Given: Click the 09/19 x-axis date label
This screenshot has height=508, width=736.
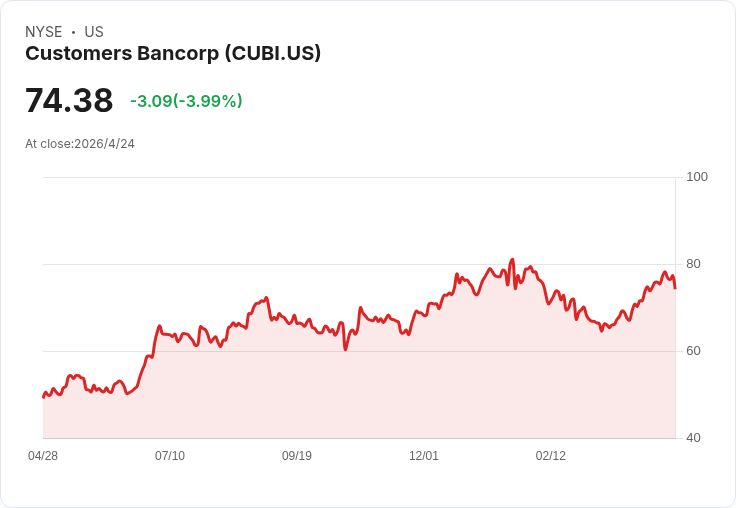Looking at the screenshot, I should pos(297,456).
